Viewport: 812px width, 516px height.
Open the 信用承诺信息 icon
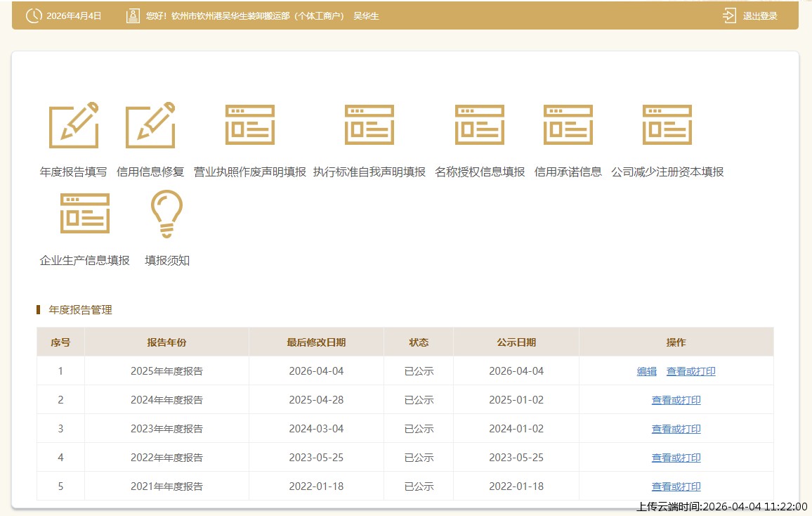(x=568, y=125)
